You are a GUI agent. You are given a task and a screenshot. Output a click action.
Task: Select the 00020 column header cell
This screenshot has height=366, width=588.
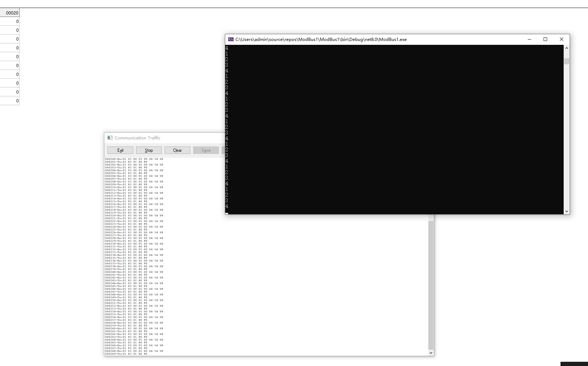tap(10, 13)
